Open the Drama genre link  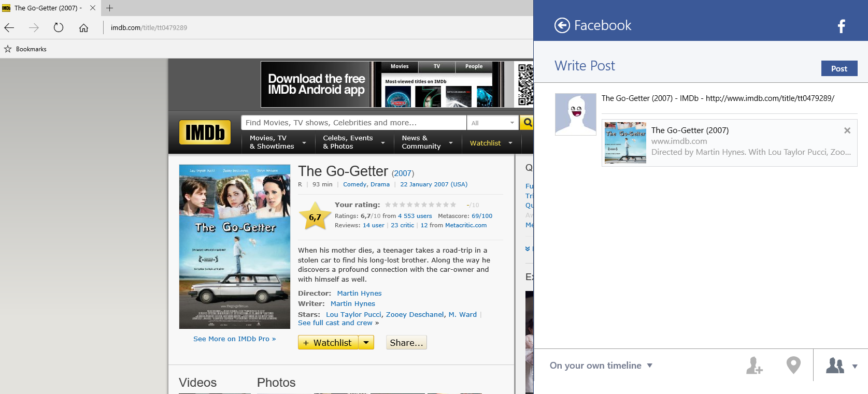[x=380, y=184]
